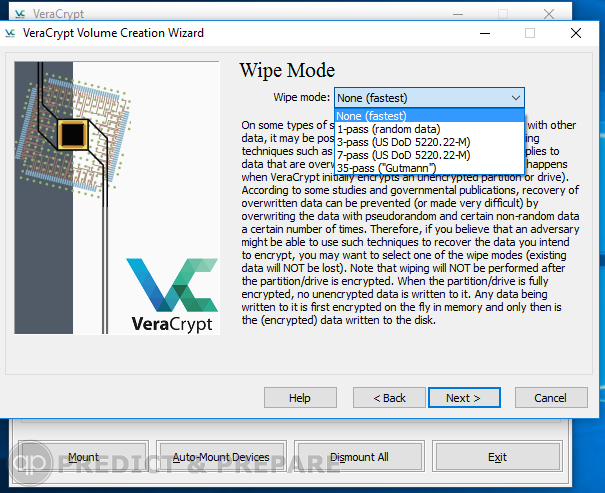Click Dismount All in the main window
The height and width of the screenshot is (493, 605).
(359, 457)
